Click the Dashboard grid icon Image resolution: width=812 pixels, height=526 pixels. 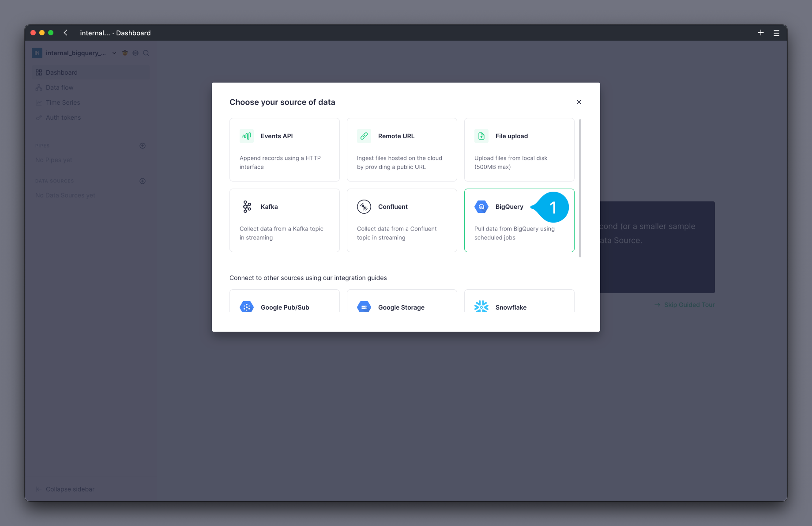tap(39, 72)
